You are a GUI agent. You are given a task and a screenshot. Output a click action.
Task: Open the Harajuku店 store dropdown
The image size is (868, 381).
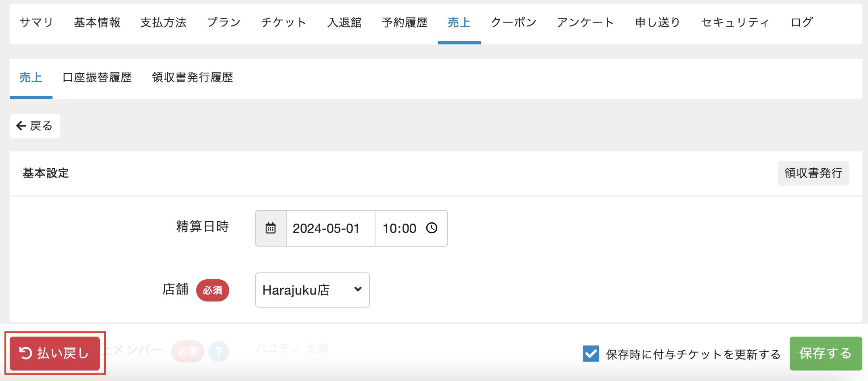[312, 290]
